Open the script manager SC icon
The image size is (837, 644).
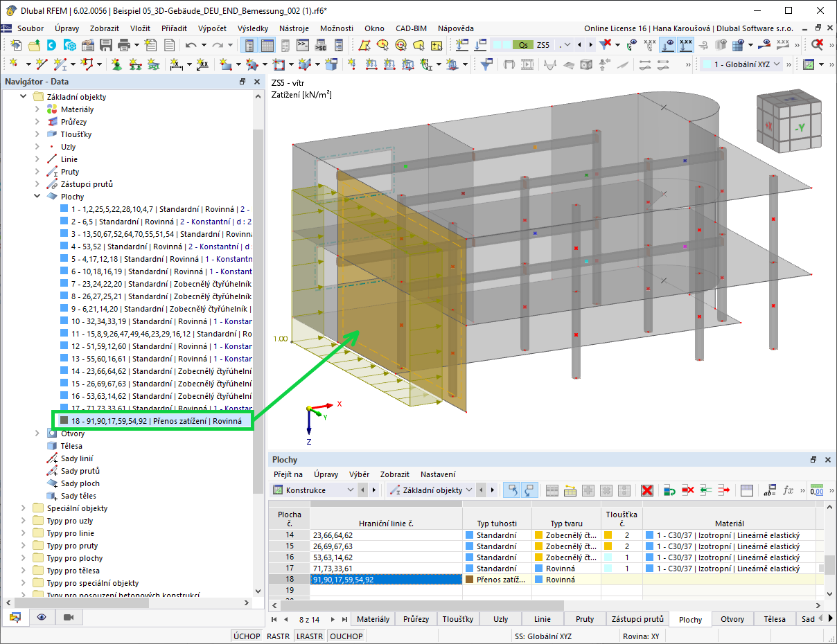coord(321,45)
